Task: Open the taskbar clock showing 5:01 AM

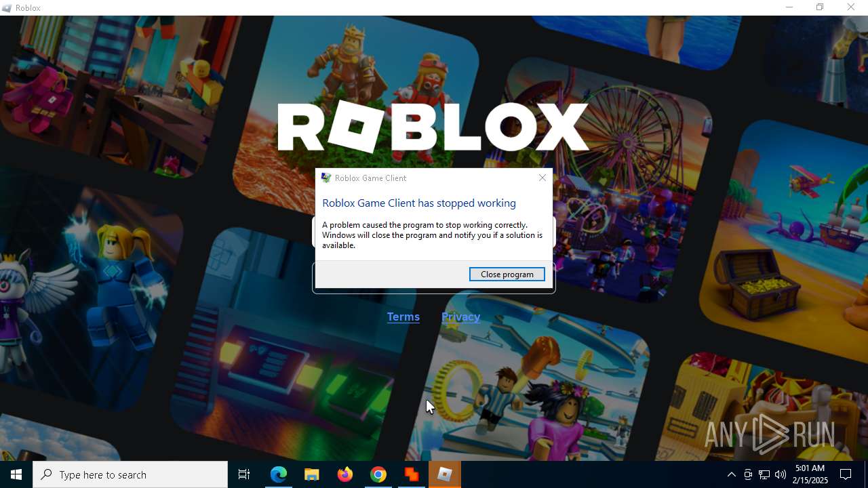Action: coord(810,474)
